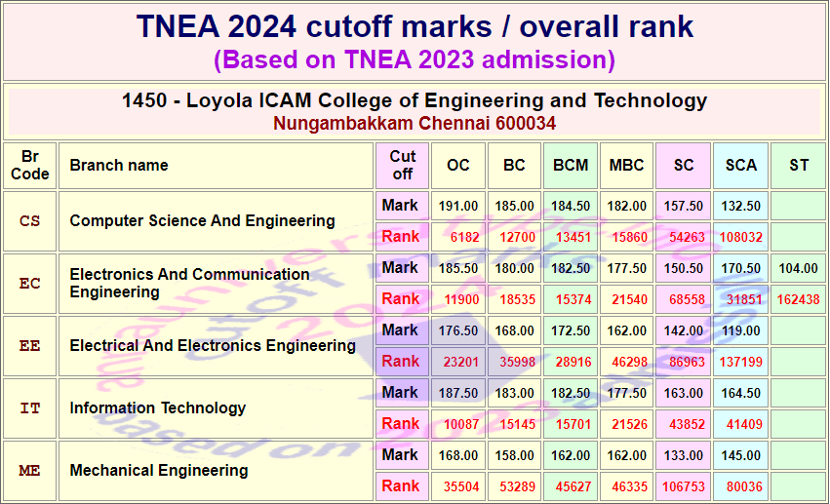Image resolution: width=830 pixels, height=504 pixels.
Task: Select Information Technology branch name
Action: [x=158, y=407]
